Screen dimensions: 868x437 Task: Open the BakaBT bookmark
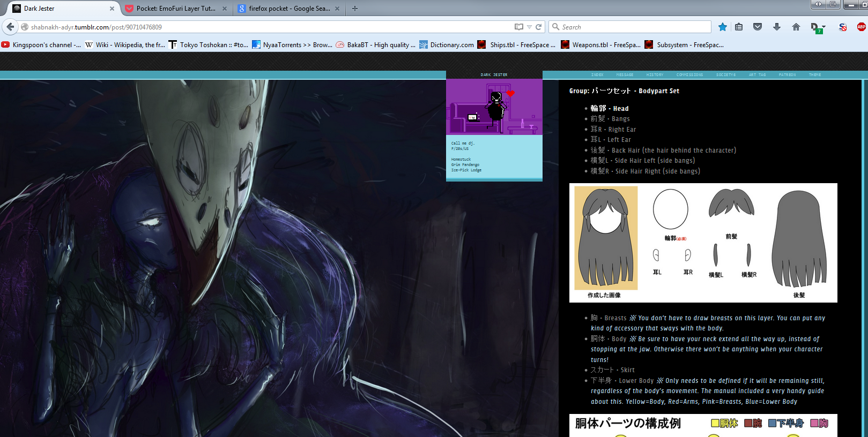coord(375,45)
